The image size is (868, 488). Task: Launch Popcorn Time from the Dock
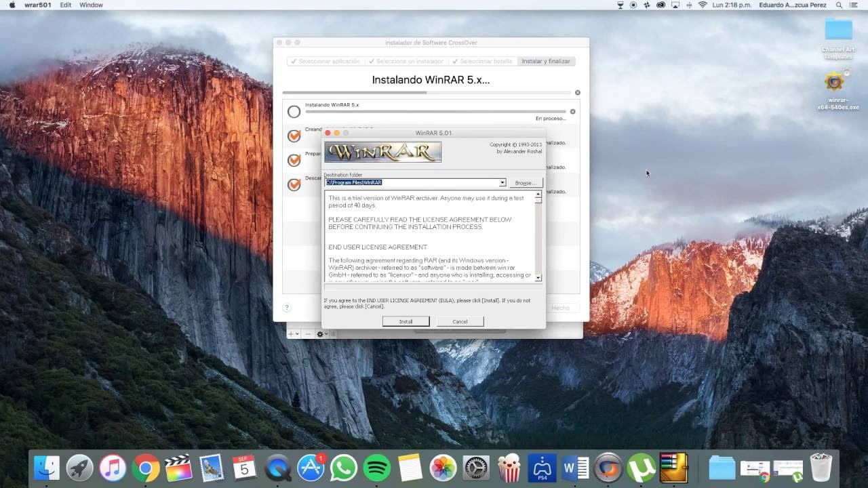[x=509, y=468]
